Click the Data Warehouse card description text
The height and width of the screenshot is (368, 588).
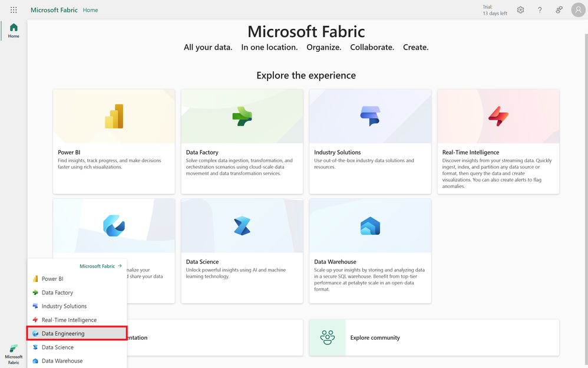point(369,280)
